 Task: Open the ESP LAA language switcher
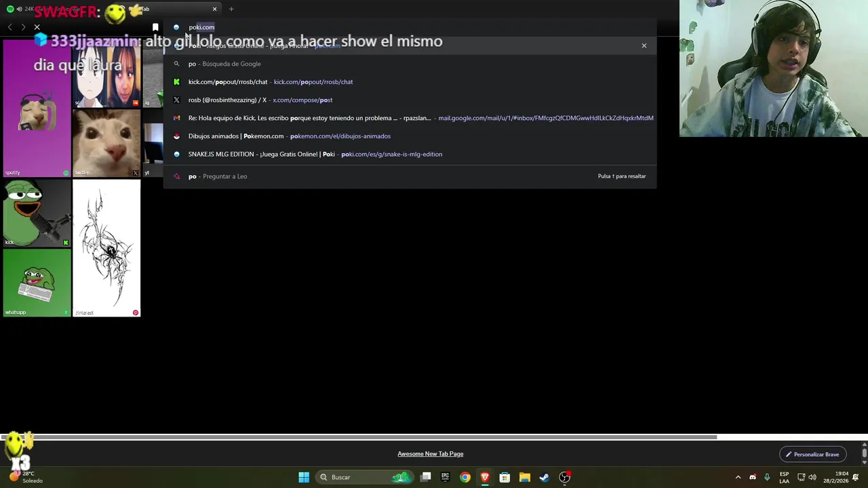[784, 477]
